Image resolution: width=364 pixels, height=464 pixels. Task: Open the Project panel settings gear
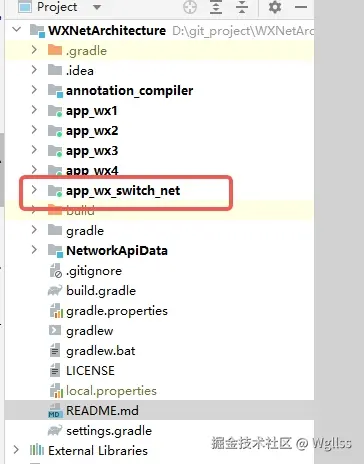[275, 7]
